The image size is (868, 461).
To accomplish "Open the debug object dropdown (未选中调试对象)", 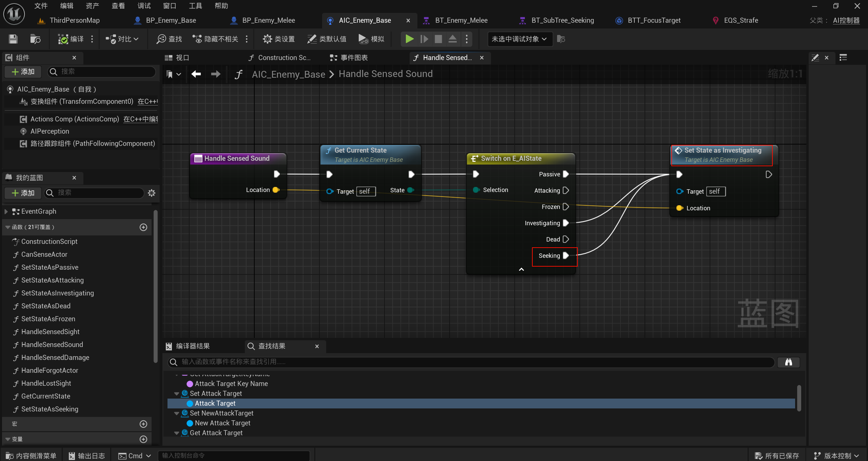I will pos(519,39).
